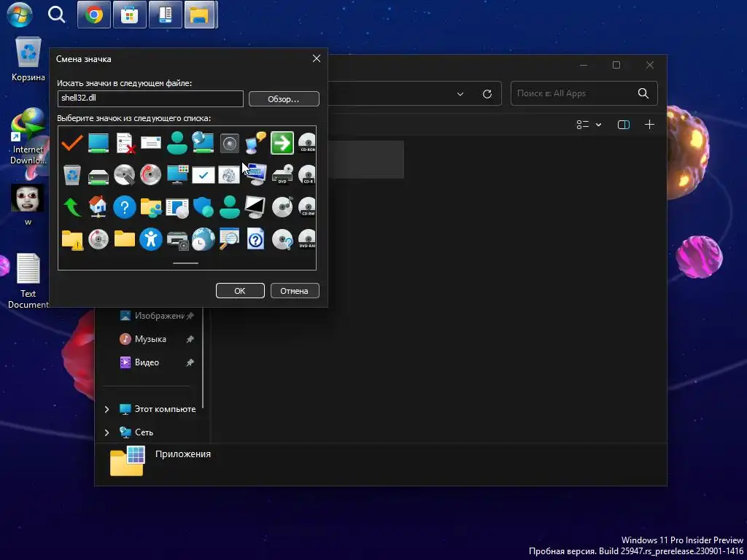Choose the blue shield icon
The image size is (747, 560).
click(203, 207)
